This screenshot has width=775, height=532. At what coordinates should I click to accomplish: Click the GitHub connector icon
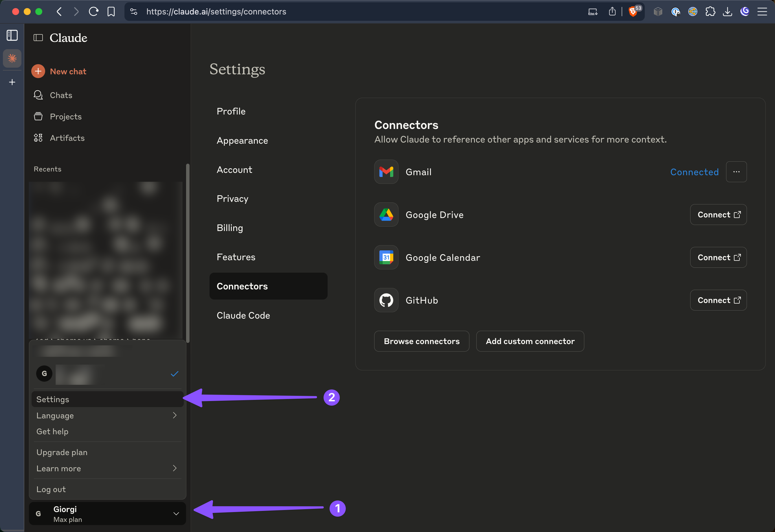386,300
